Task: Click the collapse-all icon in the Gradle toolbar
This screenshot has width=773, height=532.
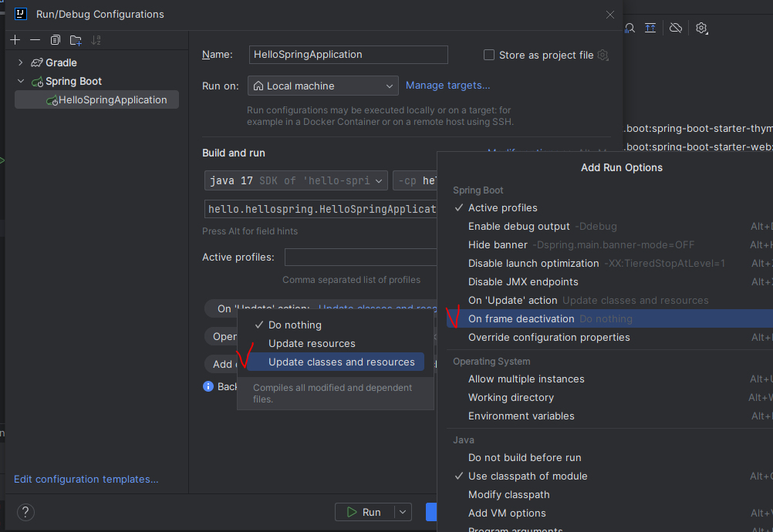Action: pos(650,28)
